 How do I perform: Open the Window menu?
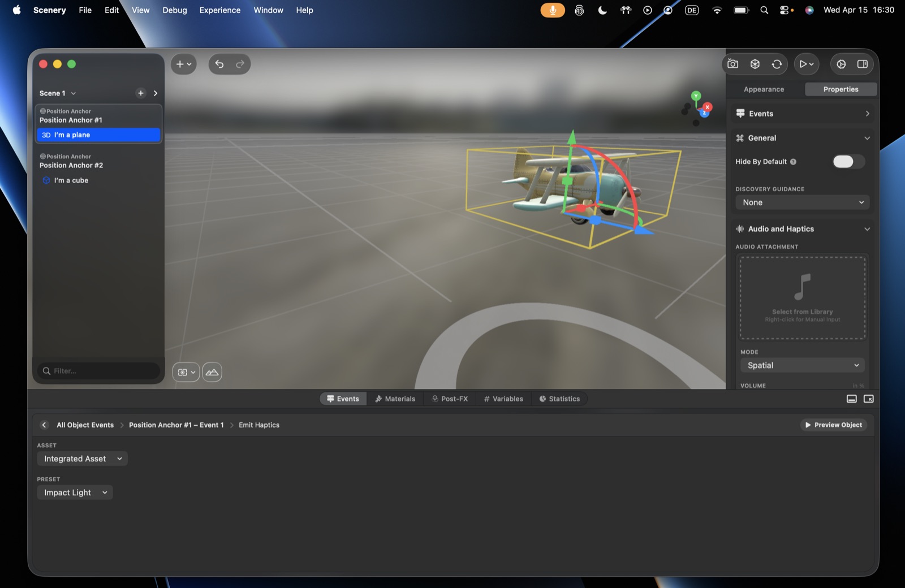[x=268, y=10]
